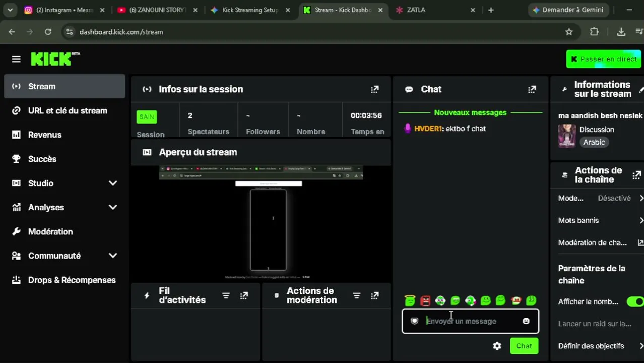Open emoji picker in message field
Viewport: 644px width, 363px height.
point(526,321)
